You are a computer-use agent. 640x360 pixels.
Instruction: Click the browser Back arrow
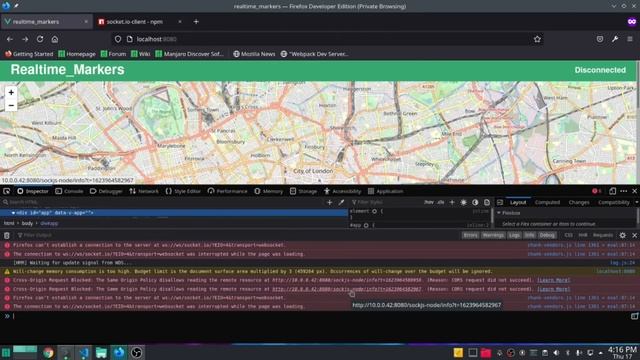pyautogui.click(x=10, y=39)
